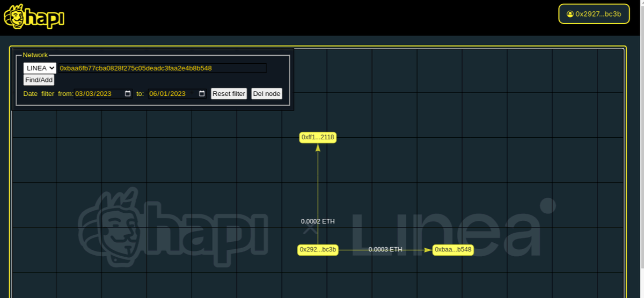
Task: Click the 0.0003 ETH edge label
Action: pos(385,250)
